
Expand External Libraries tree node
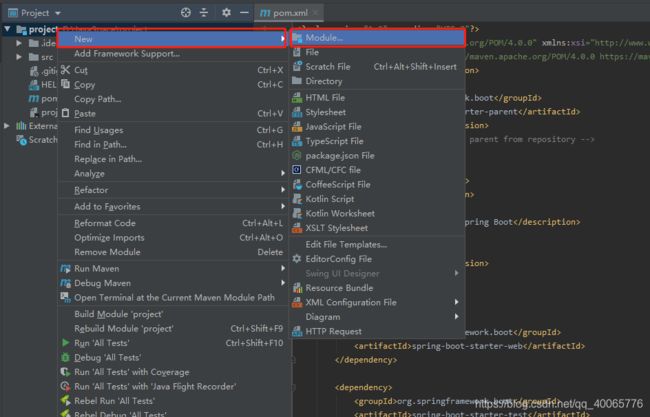pos(7,126)
